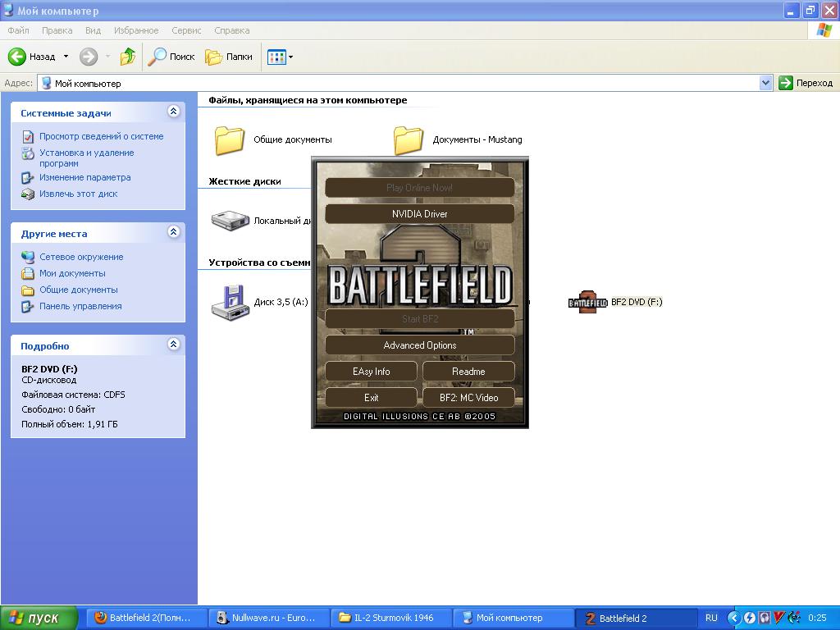Open Advanced Options in Battlefield launcher
The width and height of the screenshot is (840, 630).
click(419, 345)
